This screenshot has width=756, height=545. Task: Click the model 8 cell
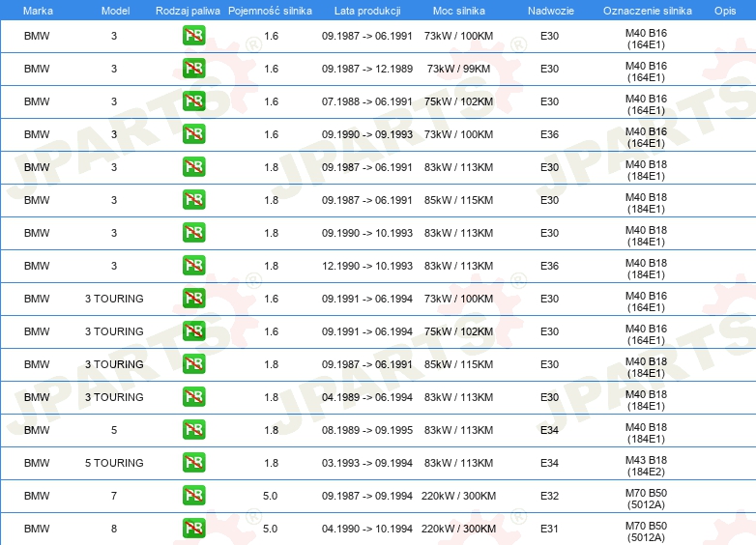tap(114, 529)
